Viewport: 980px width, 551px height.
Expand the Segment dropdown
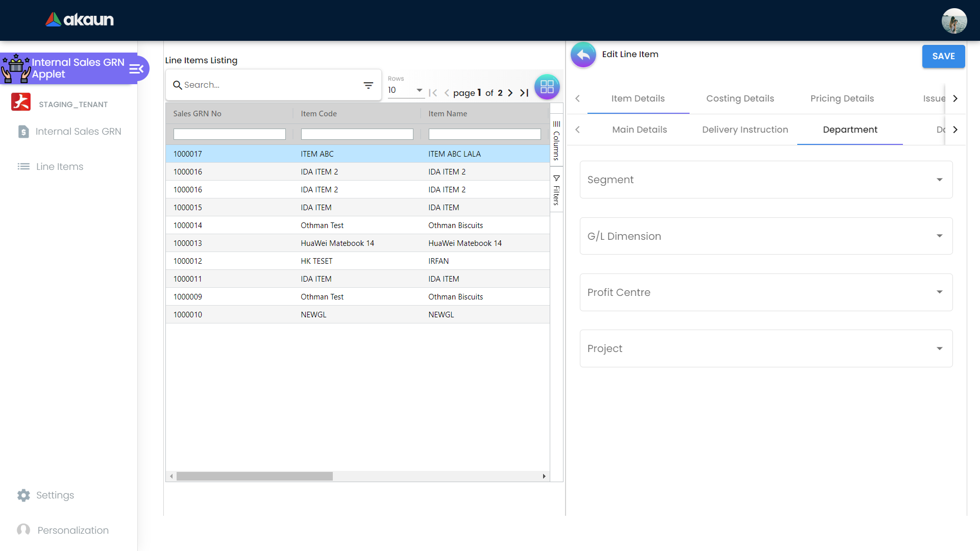click(766, 180)
